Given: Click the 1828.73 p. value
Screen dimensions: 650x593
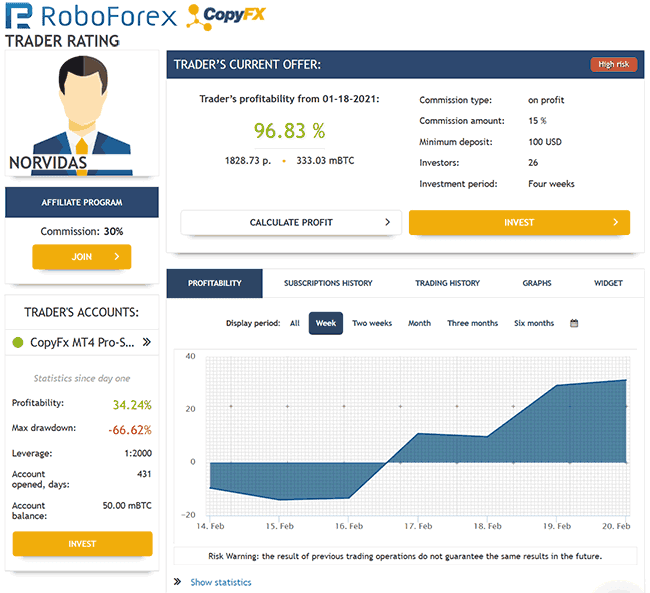Looking at the screenshot, I should pyautogui.click(x=248, y=160).
